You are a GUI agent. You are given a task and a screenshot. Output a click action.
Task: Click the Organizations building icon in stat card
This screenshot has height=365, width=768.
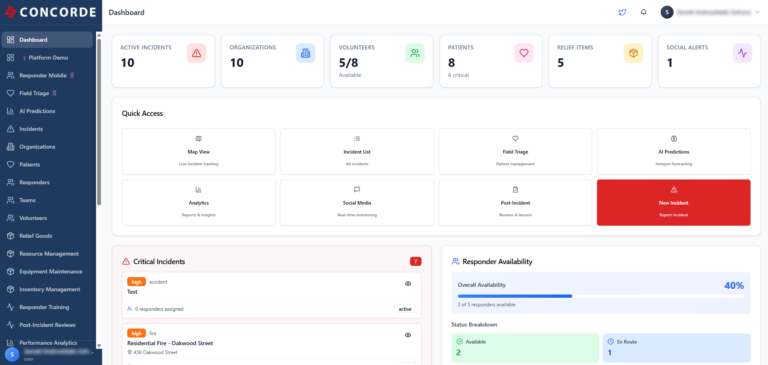click(x=306, y=53)
